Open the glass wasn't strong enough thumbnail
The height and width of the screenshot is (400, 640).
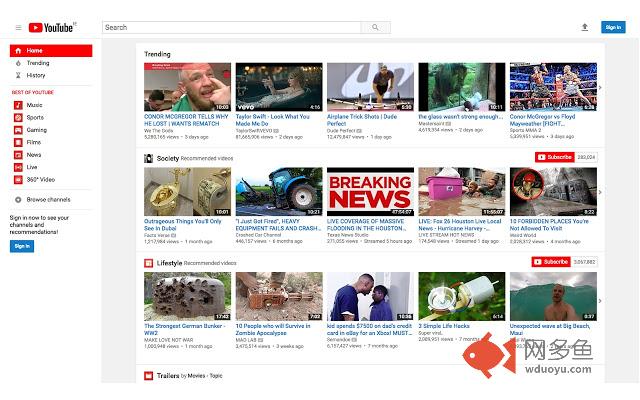tap(462, 87)
